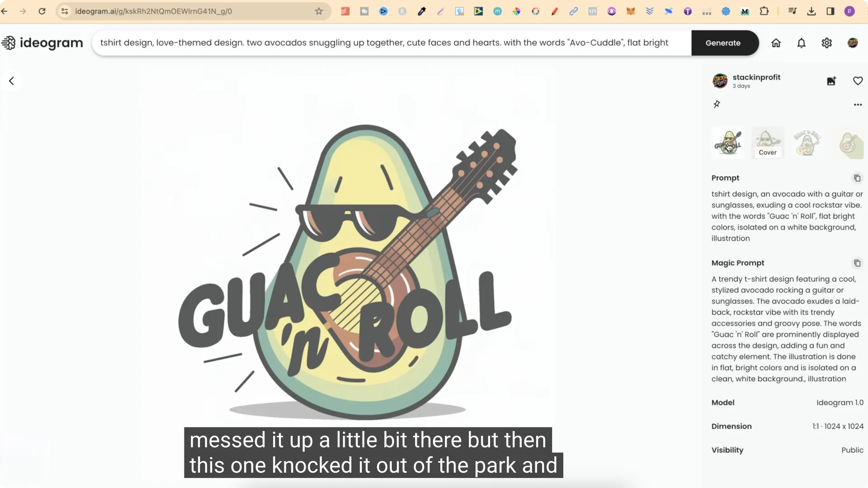
Task: Go back using the left chevron arrow
Action: click(11, 81)
